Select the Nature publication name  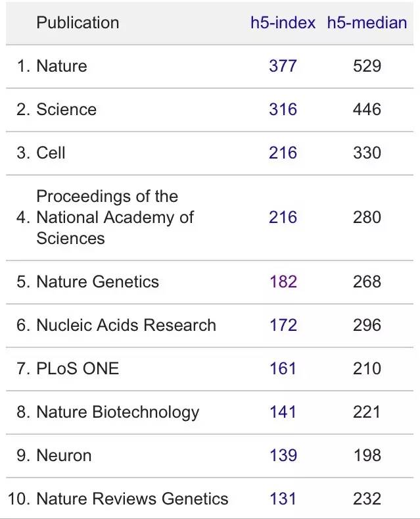coord(62,66)
